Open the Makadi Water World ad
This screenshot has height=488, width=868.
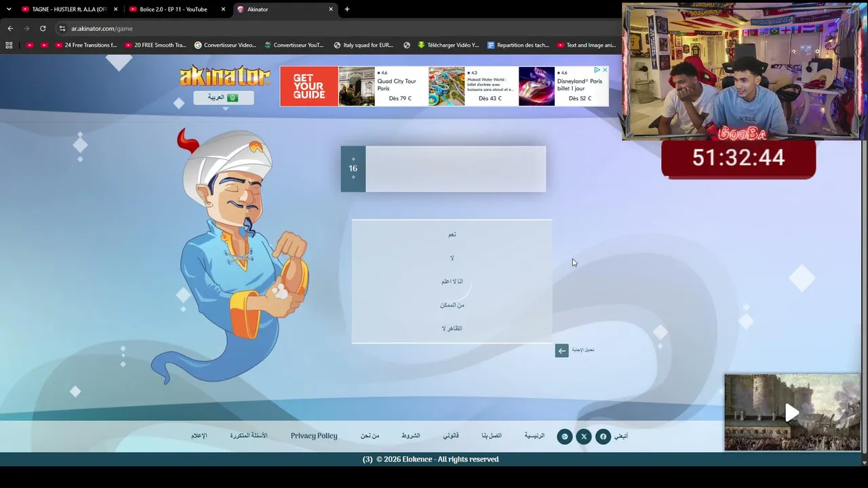click(473, 86)
